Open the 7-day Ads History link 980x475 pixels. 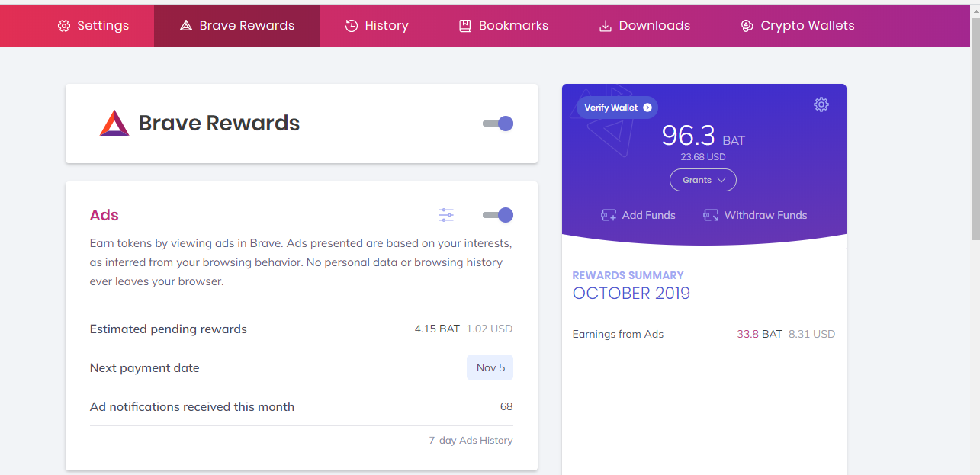point(471,440)
